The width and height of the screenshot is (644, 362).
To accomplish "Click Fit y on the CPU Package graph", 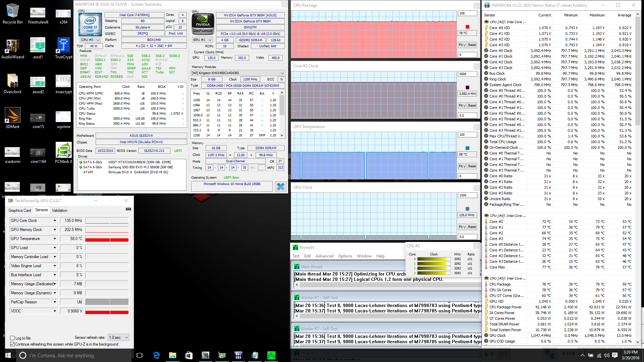I will click(x=462, y=45).
